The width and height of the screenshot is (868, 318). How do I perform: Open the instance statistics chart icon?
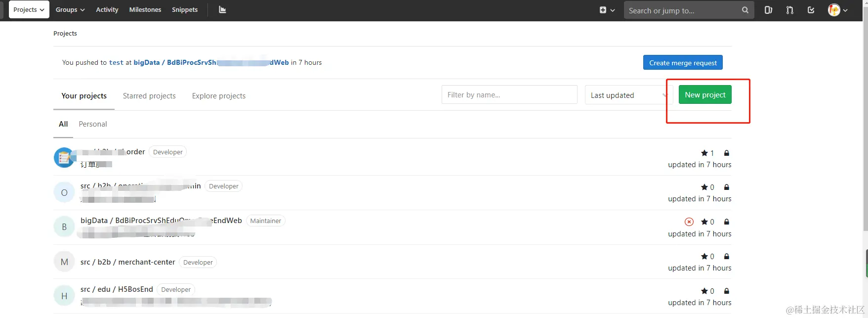(x=222, y=10)
